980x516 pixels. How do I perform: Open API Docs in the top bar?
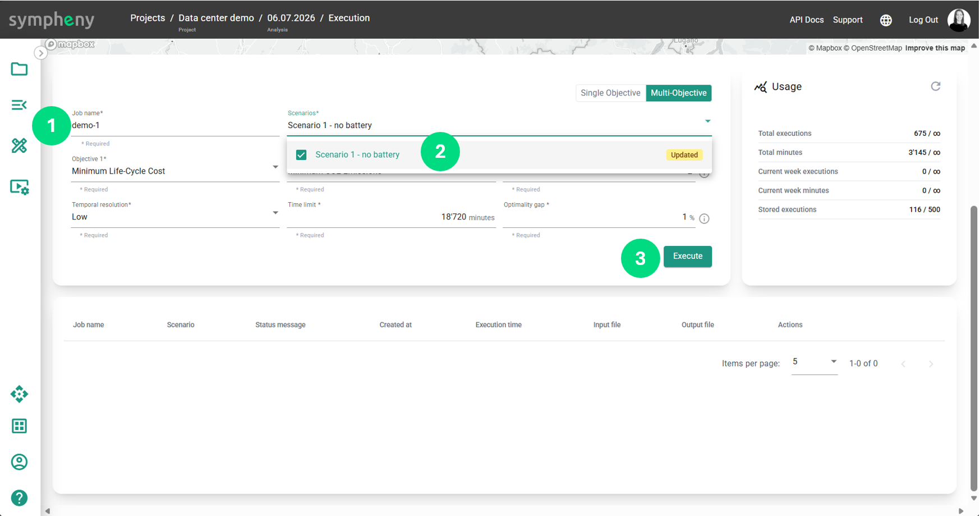tap(806, 20)
